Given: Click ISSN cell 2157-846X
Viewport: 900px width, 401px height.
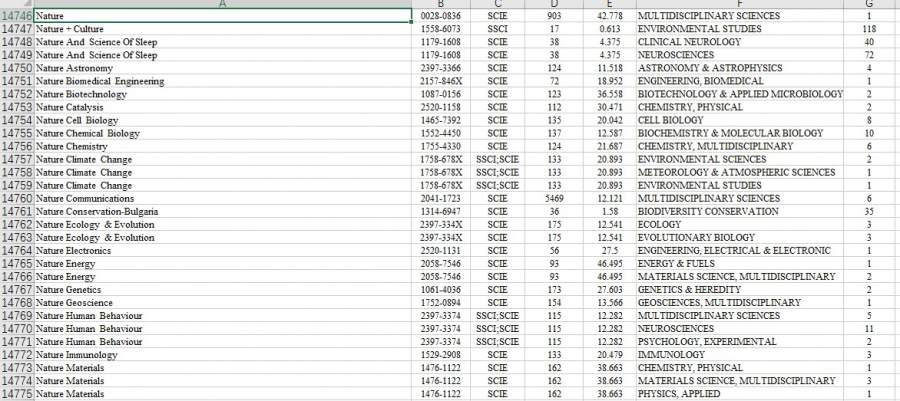Looking at the screenshot, I should 441,81.
